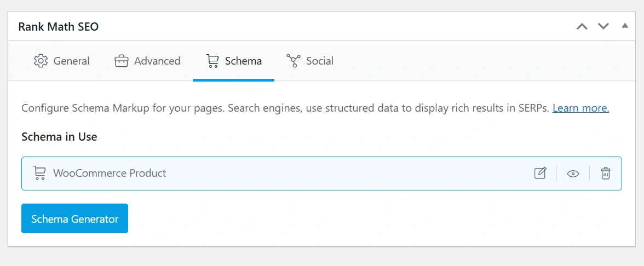Image resolution: width=644 pixels, height=266 pixels.
Task: Click the WooCommerce Product schema name
Action: [110, 174]
